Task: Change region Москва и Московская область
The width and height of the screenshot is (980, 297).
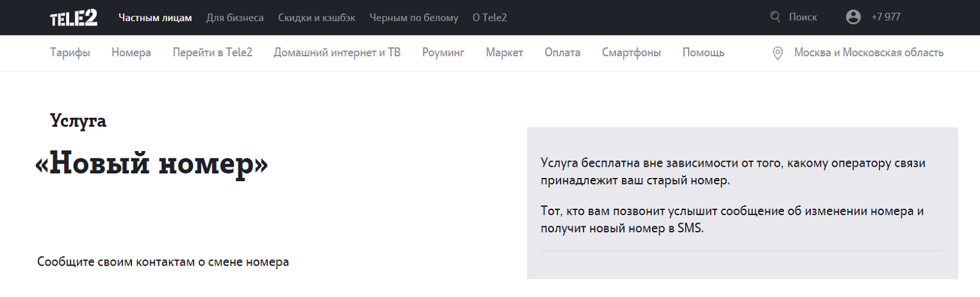Action: tap(869, 53)
